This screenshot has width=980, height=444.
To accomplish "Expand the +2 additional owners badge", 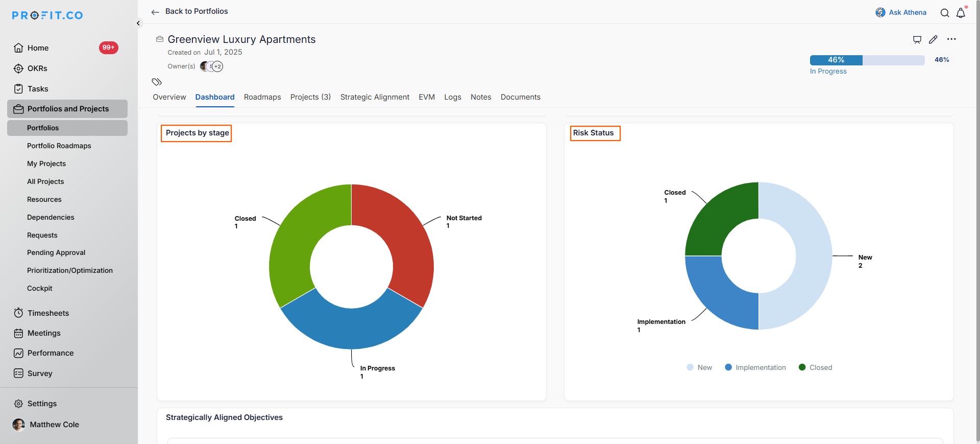I will pyautogui.click(x=218, y=66).
